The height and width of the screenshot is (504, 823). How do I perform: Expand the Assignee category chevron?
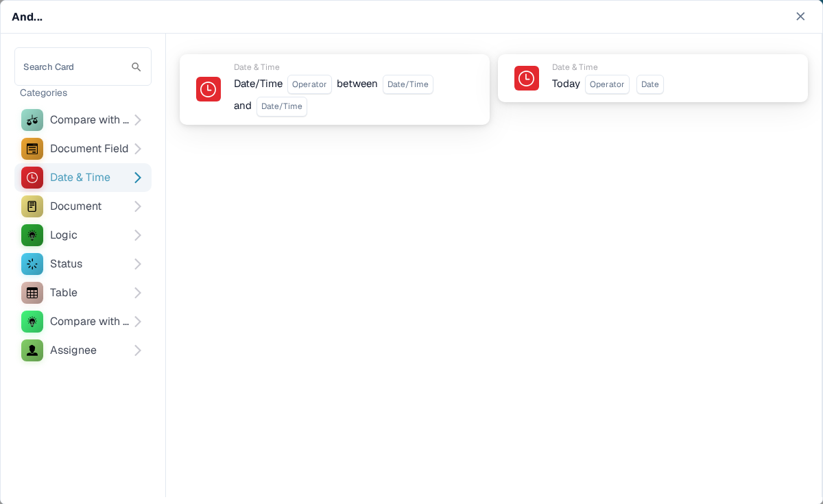(x=137, y=350)
